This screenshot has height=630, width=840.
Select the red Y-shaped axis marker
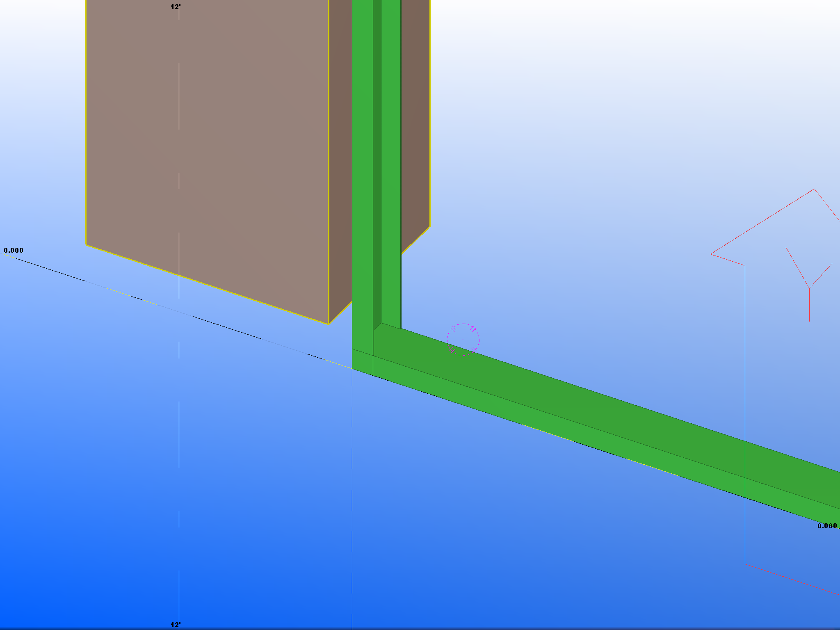coord(809,287)
